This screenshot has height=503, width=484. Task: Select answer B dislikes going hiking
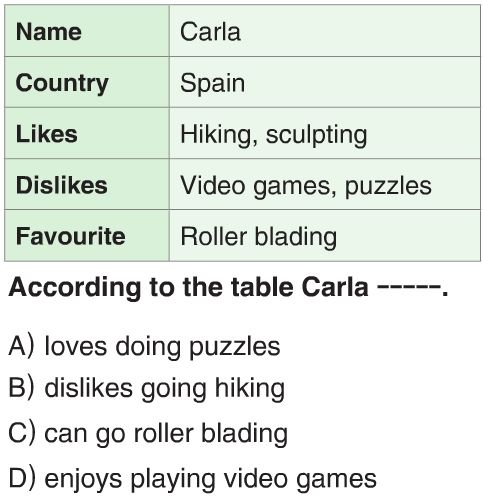147,389
